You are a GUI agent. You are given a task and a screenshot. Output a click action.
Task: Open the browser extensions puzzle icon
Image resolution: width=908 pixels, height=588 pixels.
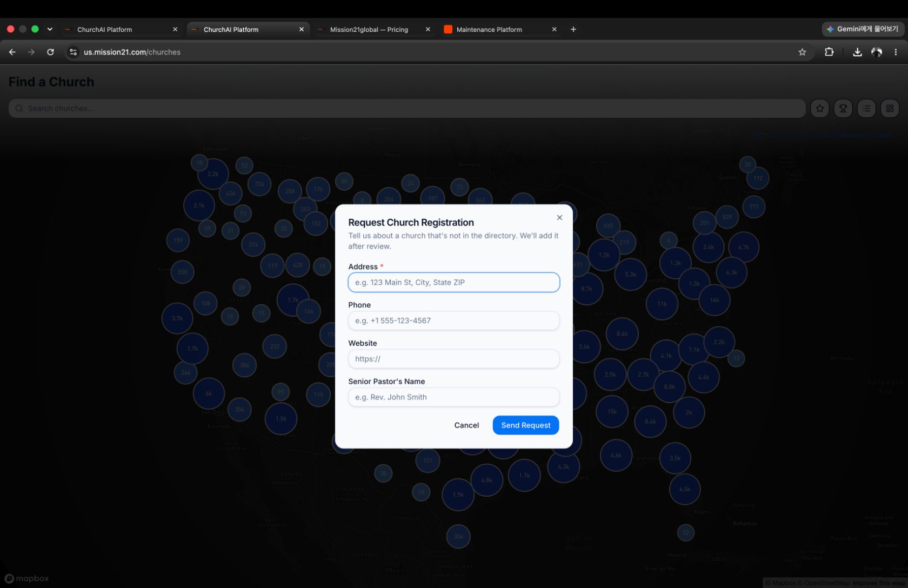click(829, 52)
